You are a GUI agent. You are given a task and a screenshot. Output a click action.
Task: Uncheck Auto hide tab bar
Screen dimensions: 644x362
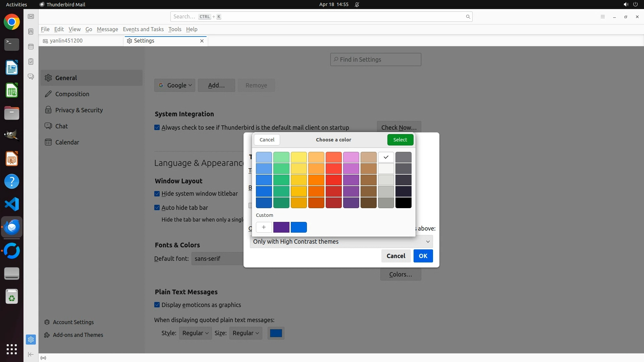point(157,208)
